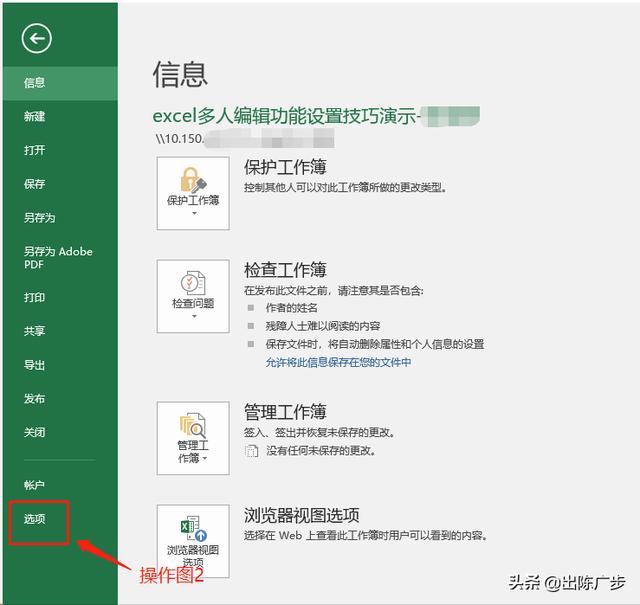Viewport: 640px width, 605px height.
Task: Choose 关闭 to close the workbook
Action: tap(34, 432)
